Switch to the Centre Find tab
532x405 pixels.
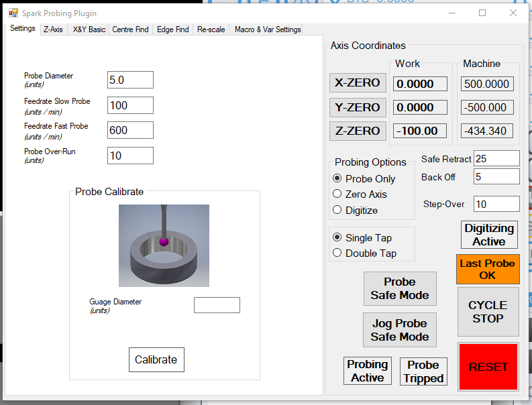pos(130,30)
